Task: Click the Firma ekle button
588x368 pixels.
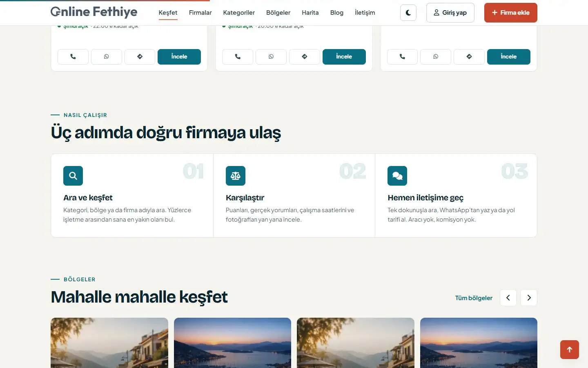Action: click(511, 13)
